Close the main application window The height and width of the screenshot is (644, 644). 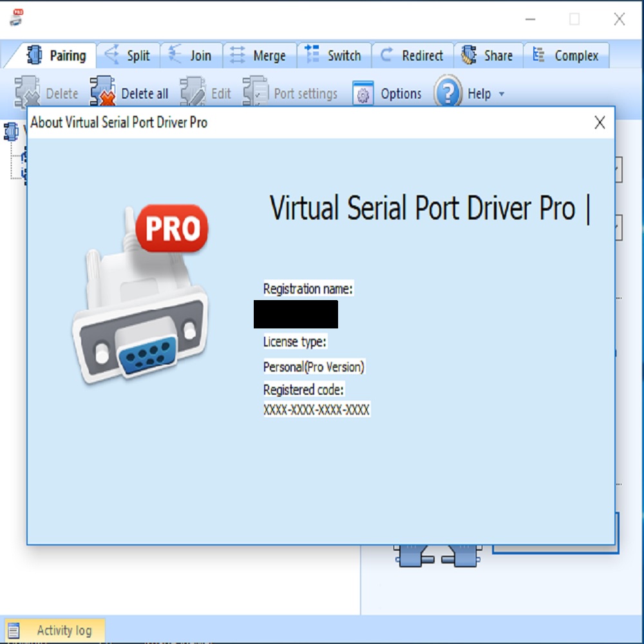620,19
